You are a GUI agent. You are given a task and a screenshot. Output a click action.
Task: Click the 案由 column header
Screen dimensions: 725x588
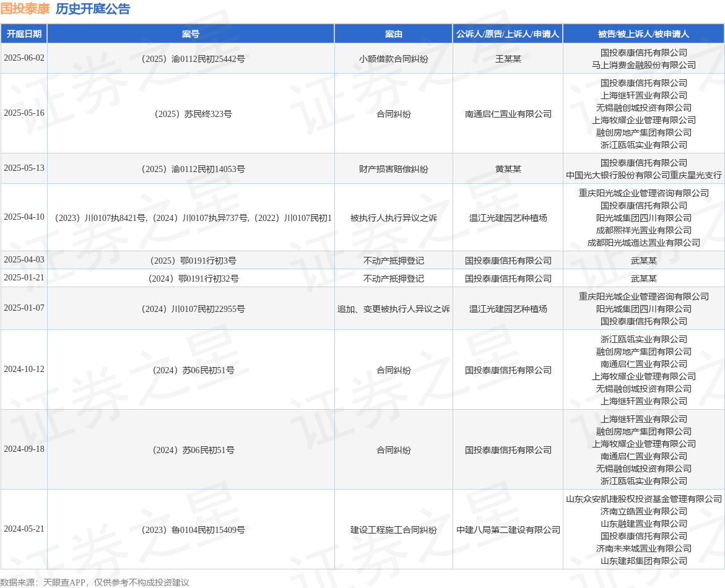[x=394, y=34]
